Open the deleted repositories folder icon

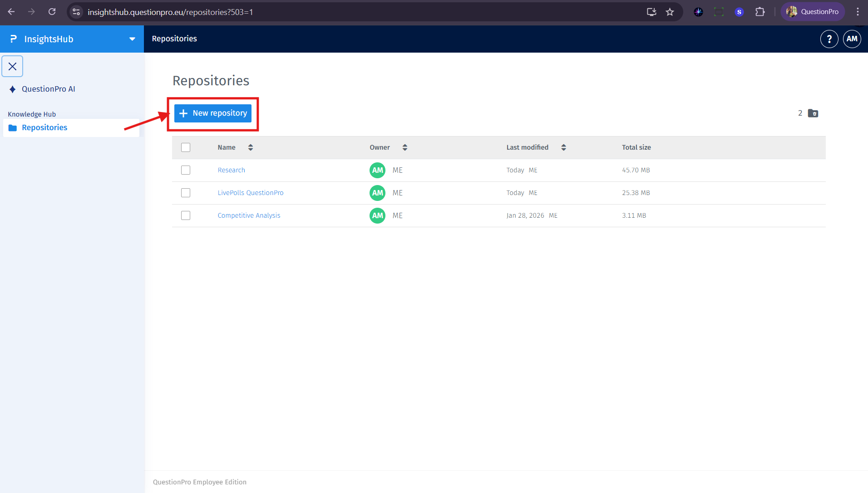pos(813,113)
